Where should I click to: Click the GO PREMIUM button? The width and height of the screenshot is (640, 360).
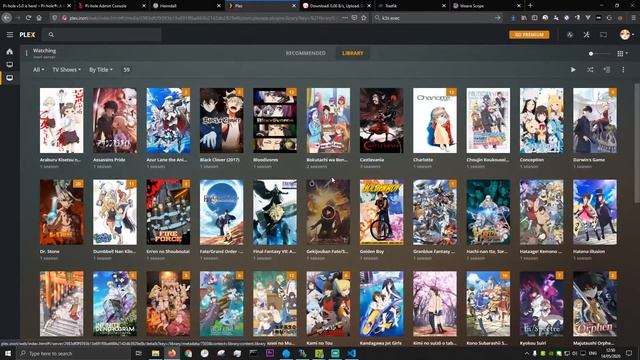[x=529, y=35]
